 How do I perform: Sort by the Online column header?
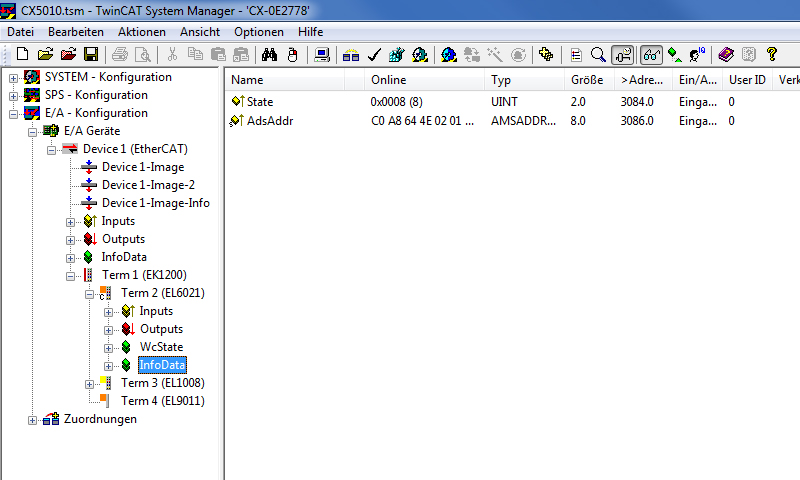click(424, 80)
